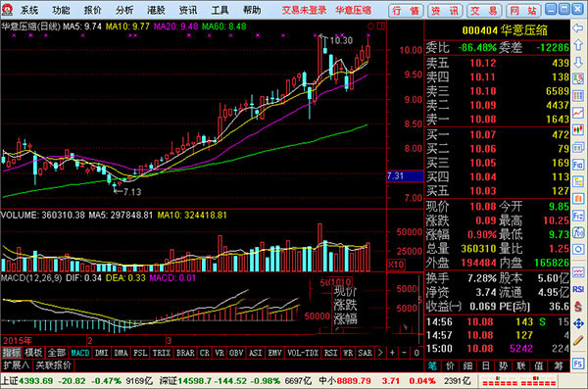This screenshot has height=389, width=588.
Task: Click the back left-arrow sidebar icon
Action: tap(578, 27)
